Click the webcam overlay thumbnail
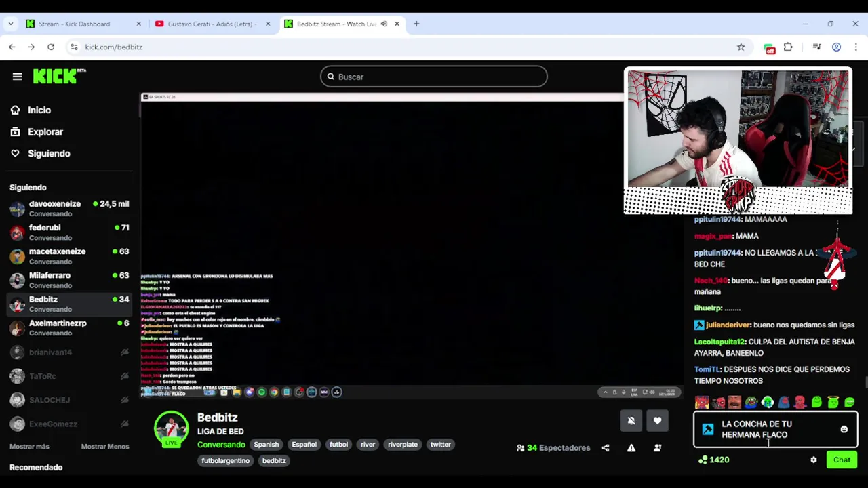The width and height of the screenshot is (868, 488). click(738, 142)
